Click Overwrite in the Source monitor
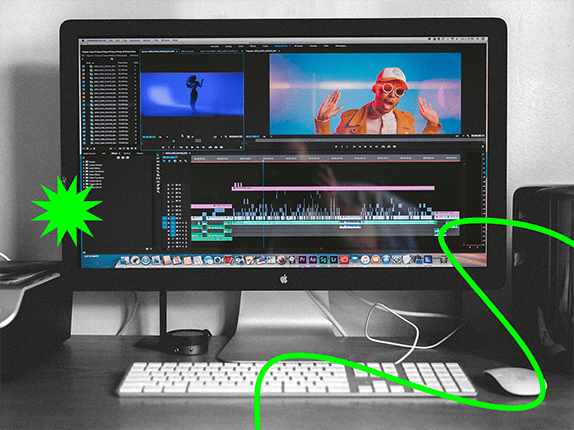Image resolution: width=574 pixels, height=430 pixels. 216,147
